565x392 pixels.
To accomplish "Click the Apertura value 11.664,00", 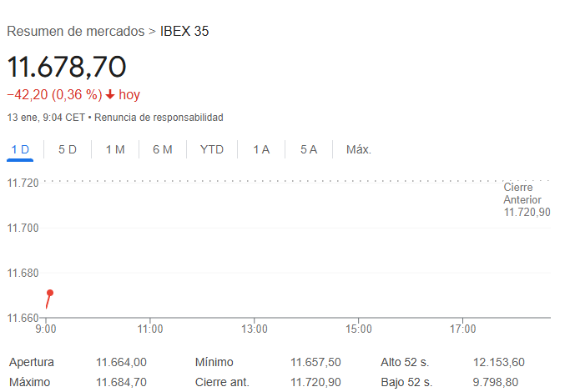I will pyautogui.click(x=122, y=362).
